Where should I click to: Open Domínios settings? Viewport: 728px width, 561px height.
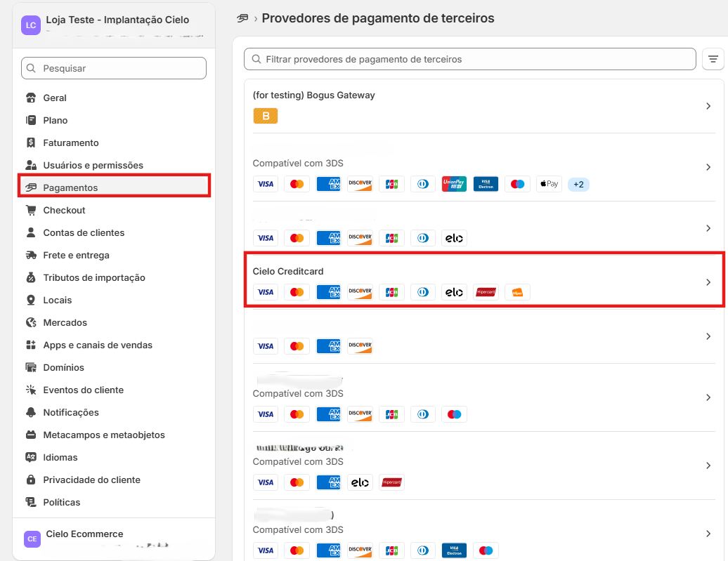pyautogui.click(x=64, y=367)
